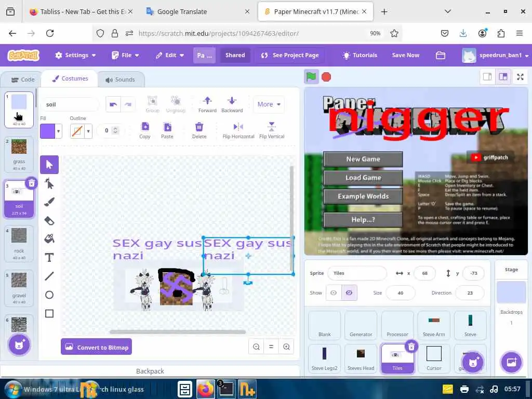Click the Shared button
The width and height of the screenshot is (532, 399).
coord(235,55)
